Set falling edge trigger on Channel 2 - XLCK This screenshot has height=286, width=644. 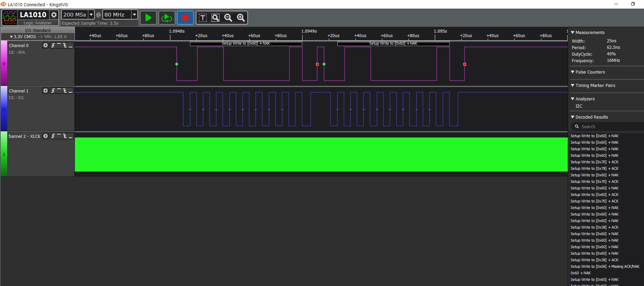(x=65, y=136)
